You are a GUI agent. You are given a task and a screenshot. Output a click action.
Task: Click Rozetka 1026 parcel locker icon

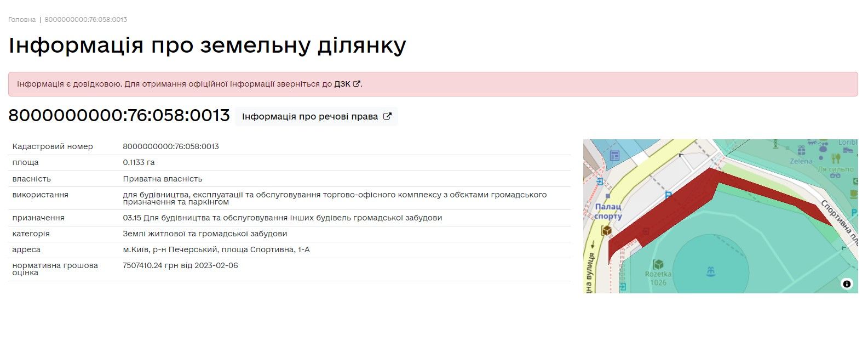coord(658,264)
